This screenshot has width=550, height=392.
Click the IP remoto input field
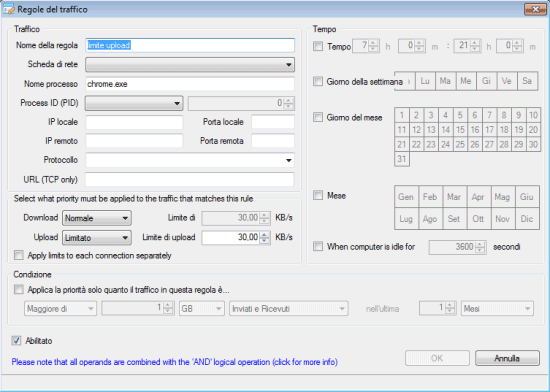(x=134, y=141)
